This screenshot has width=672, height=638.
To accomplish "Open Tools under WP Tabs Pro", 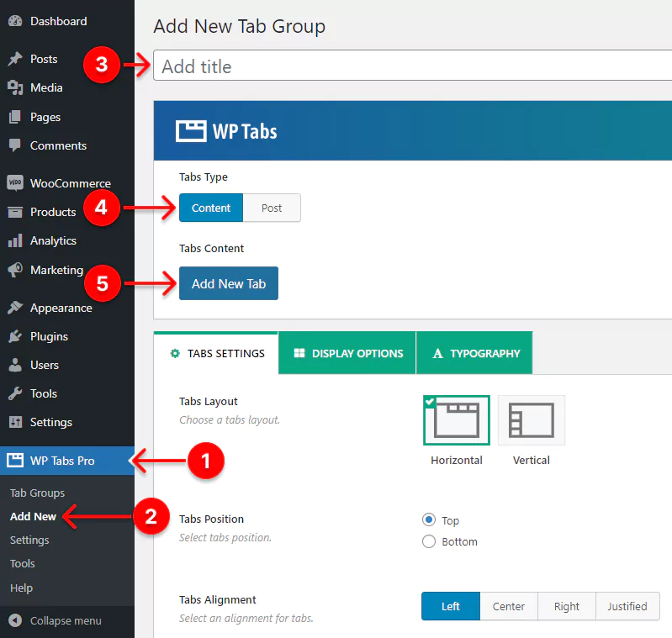I will pos(22,563).
